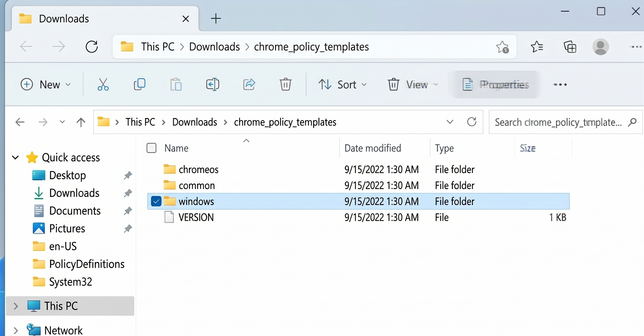This screenshot has height=336, width=644.
Task: Click the Rename icon in toolbar
Action: coord(212,84)
